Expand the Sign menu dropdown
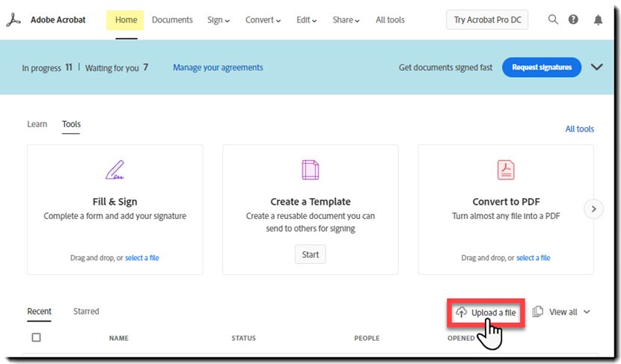 [x=218, y=19]
